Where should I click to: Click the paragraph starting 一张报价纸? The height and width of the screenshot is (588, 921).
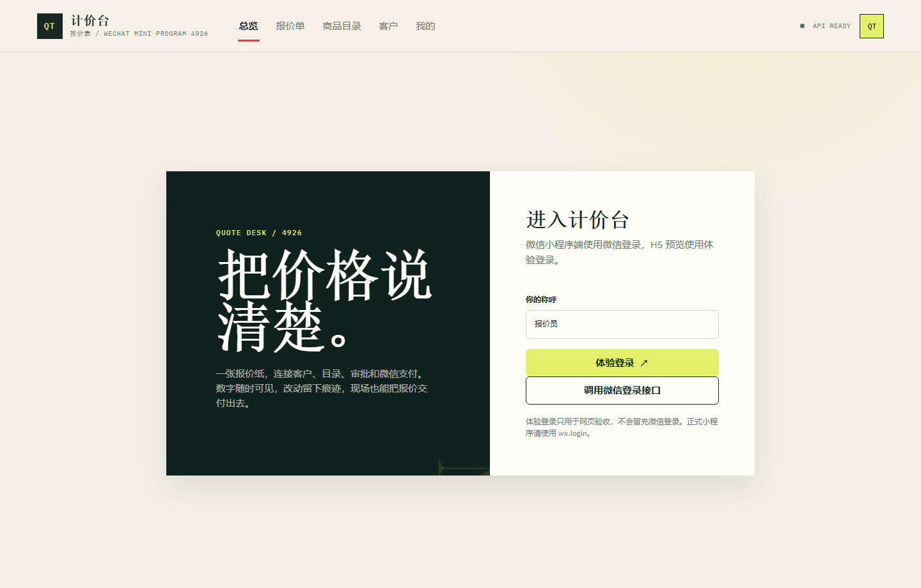(x=322, y=388)
